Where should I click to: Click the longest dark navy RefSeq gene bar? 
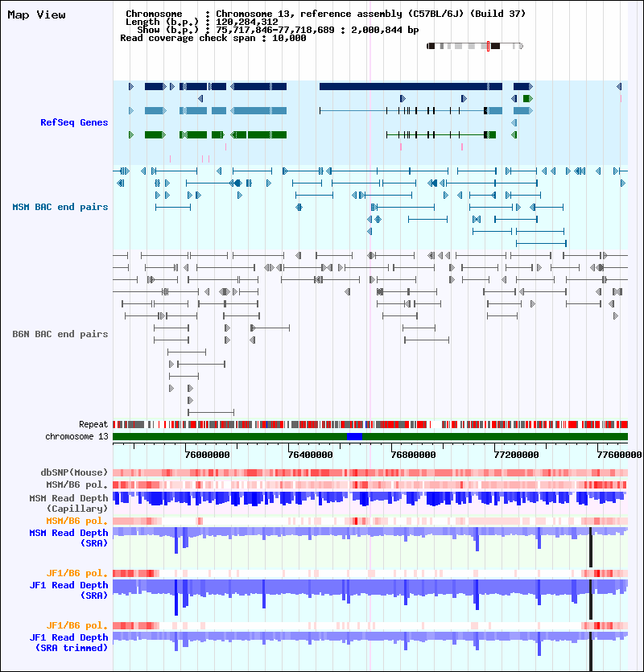click(x=411, y=87)
